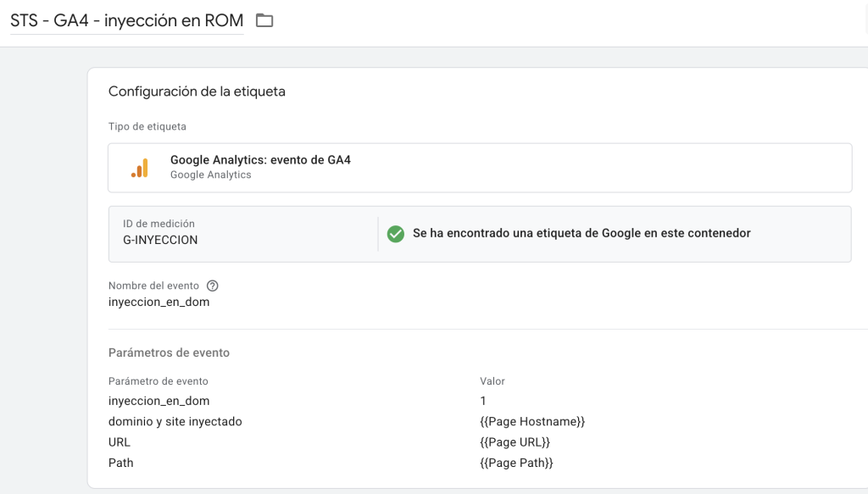The width and height of the screenshot is (868, 494).
Task: Open the Configuración de la etiqueta heading
Action: (197, 92)
